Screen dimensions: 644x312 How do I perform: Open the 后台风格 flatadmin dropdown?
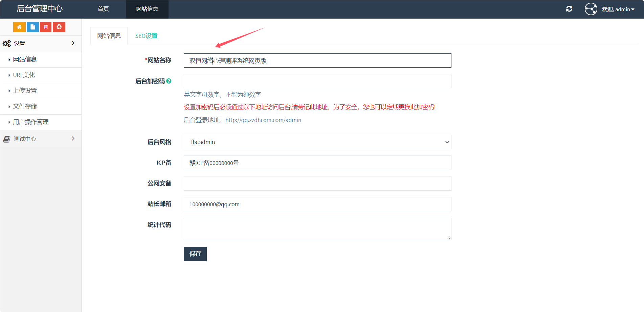coord(317,142)
